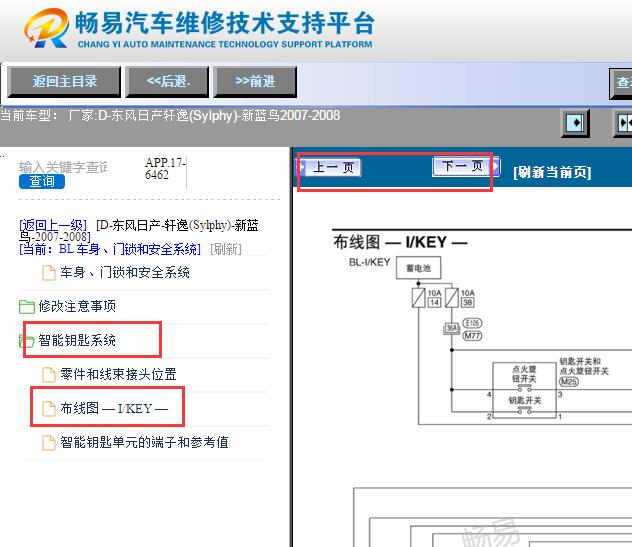Click the 返回主目录 button
Screen dimensions: 632x547
point(64,82)
